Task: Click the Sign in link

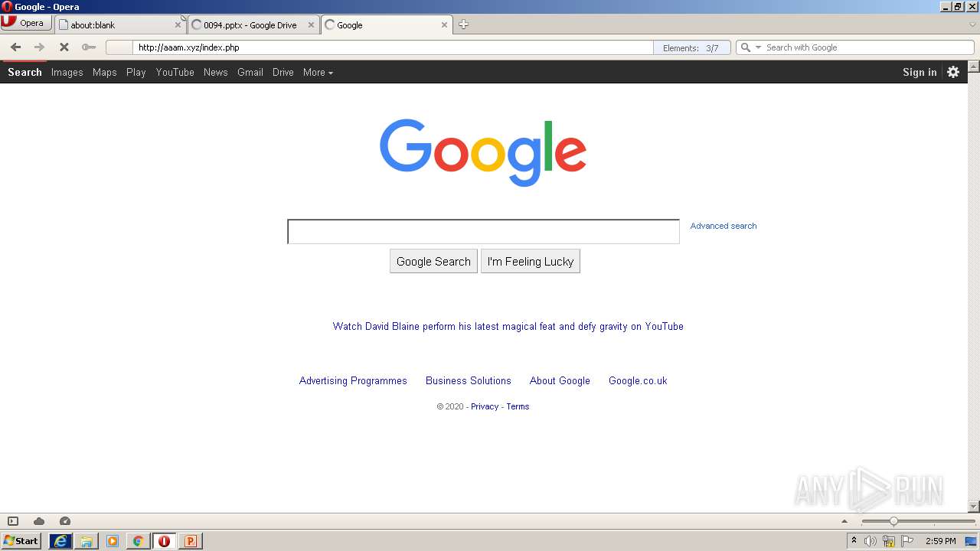Action: [x=920, y=72]
